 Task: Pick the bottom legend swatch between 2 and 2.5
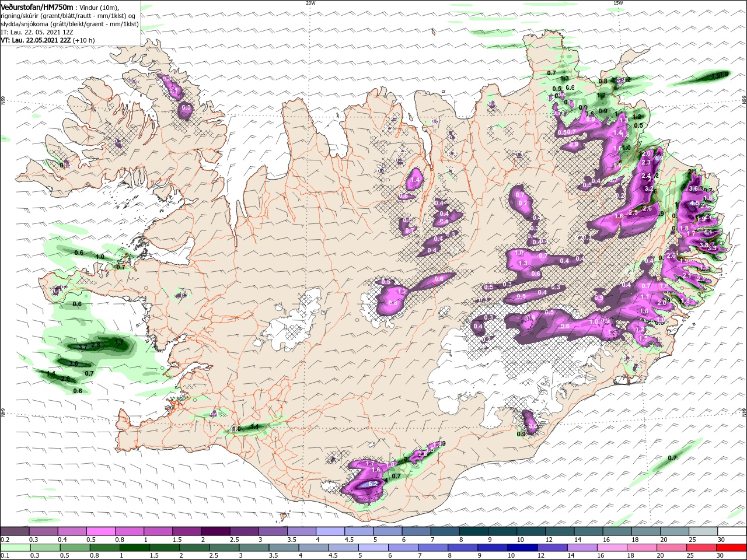tap(194, 548)
